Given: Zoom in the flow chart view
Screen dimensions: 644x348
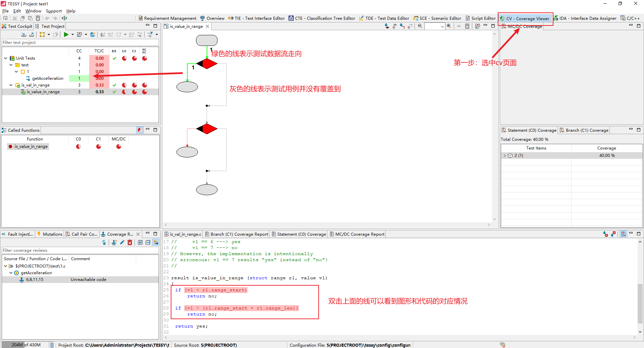Looking at the screenshot, I should coord(449,26).
